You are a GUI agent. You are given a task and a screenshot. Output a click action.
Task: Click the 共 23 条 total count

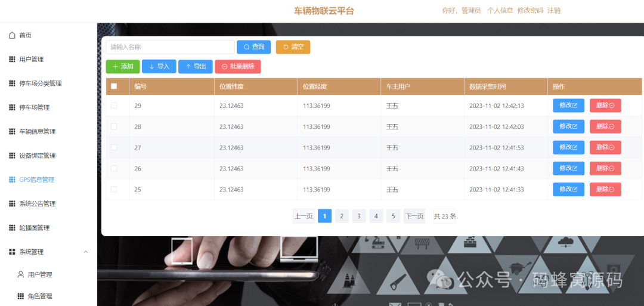(444, 216)
